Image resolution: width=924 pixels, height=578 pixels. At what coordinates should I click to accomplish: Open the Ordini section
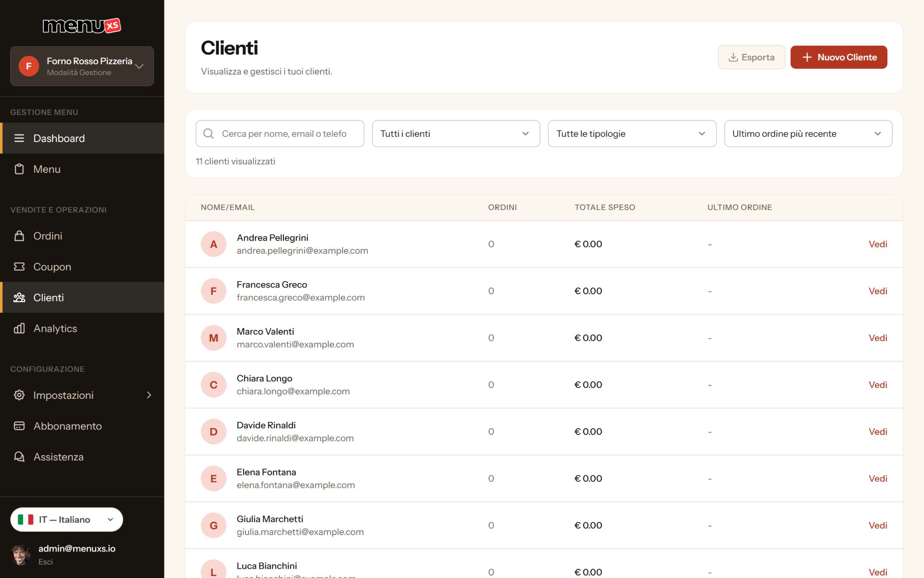(x=82, y=236)
